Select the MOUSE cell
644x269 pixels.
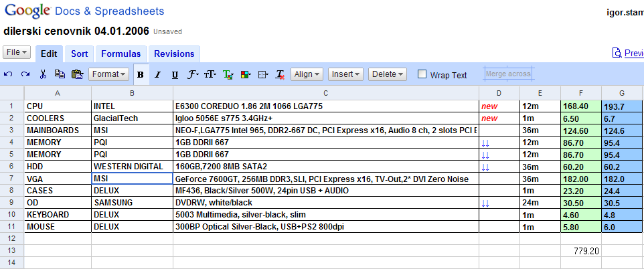[58, 226]
